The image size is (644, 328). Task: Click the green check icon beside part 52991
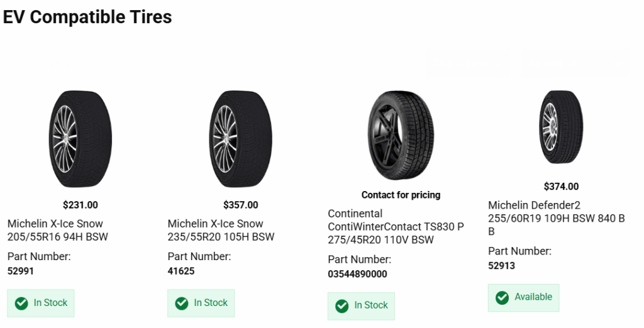click(22, 303)
